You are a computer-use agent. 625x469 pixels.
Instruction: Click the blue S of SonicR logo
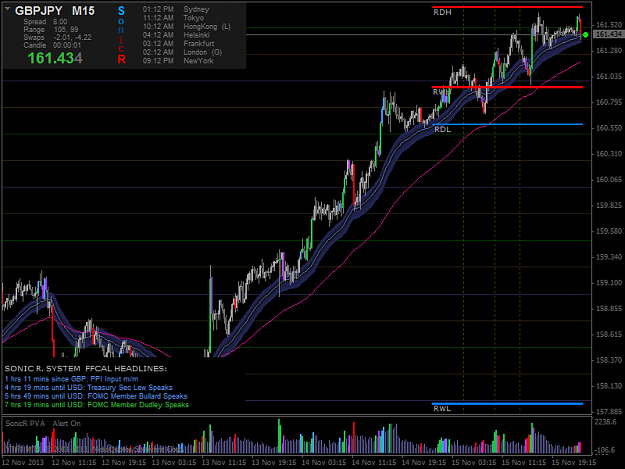click(x=121, y=11)
